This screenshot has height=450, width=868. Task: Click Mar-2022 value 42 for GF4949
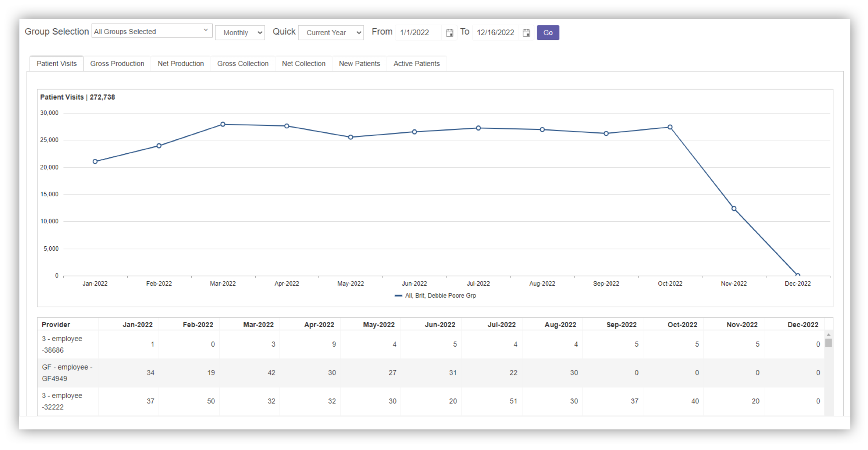[271, 373]
